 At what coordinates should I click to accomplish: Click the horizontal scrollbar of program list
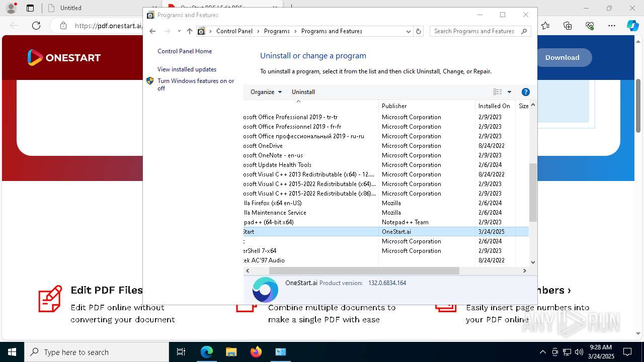point(364,270)
